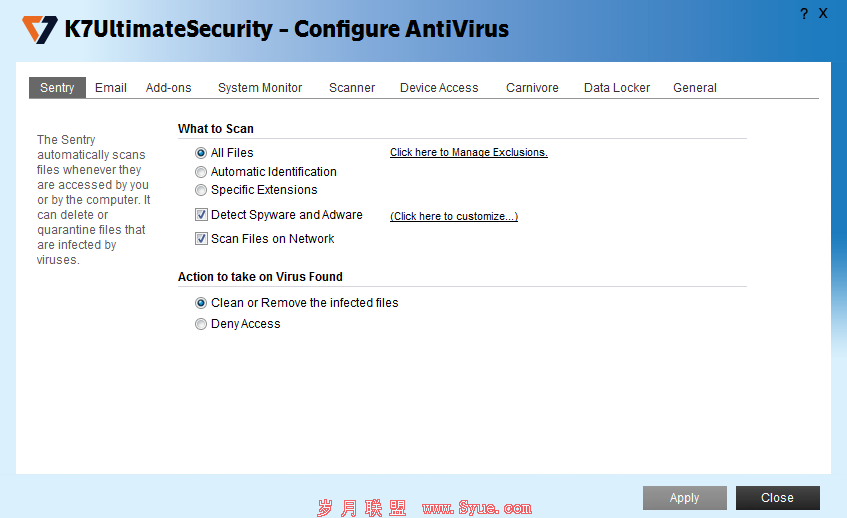Click the Manage Exclusions link
The width and height of the screenshot is (847, 518).
pyautogui.click(x=469, y=152)
